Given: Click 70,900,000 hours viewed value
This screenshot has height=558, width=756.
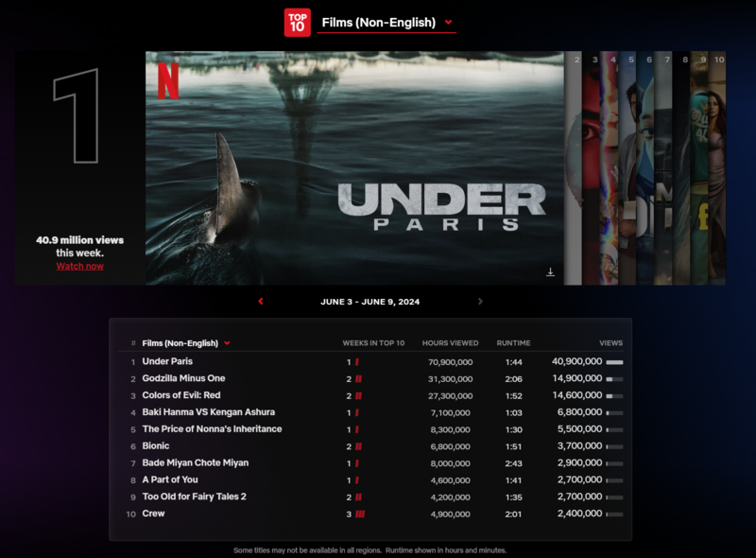Looking at the screenshot, I should click(x=451, y=362).
